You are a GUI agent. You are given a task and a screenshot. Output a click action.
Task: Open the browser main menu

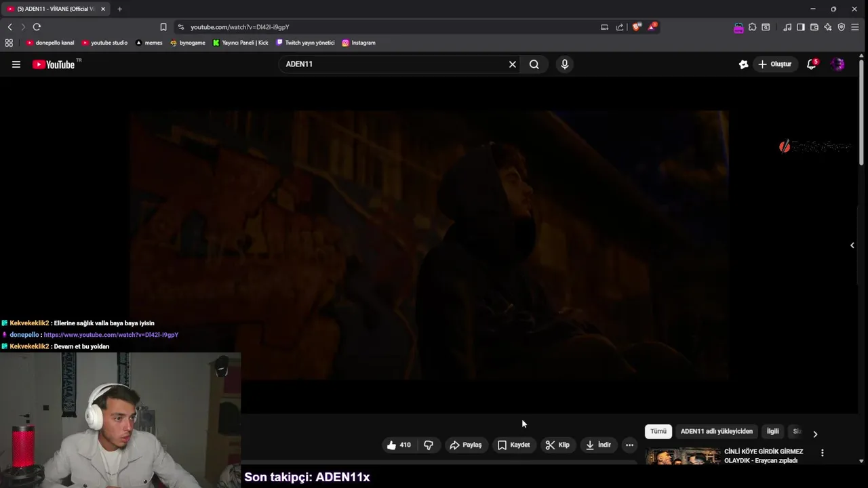tap(855, 27)
